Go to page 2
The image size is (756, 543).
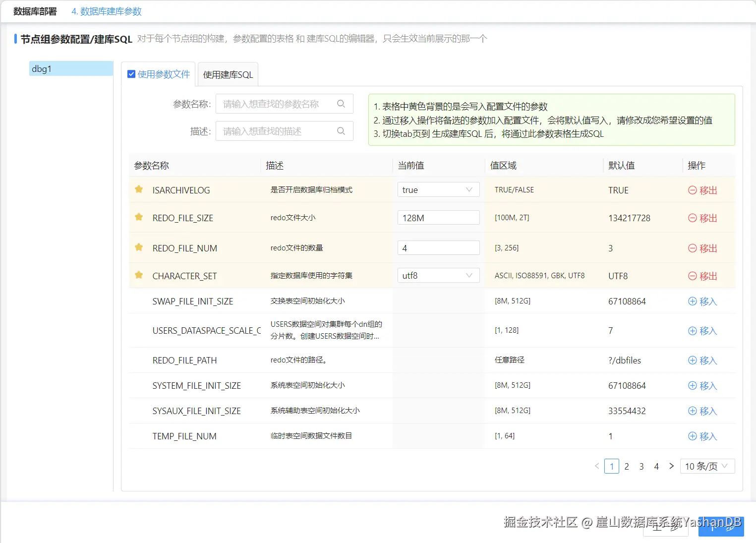(x=627, y=466)
